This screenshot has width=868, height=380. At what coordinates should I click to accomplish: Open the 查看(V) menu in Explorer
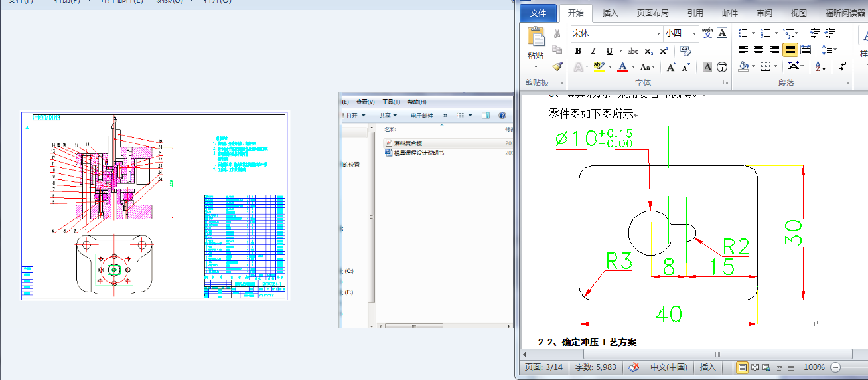365,102
